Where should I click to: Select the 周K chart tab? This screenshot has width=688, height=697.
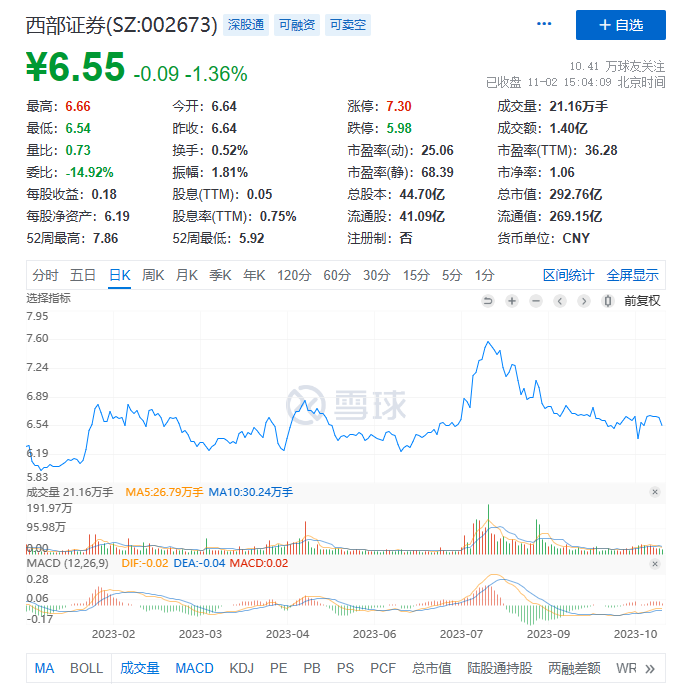point(153,275)
